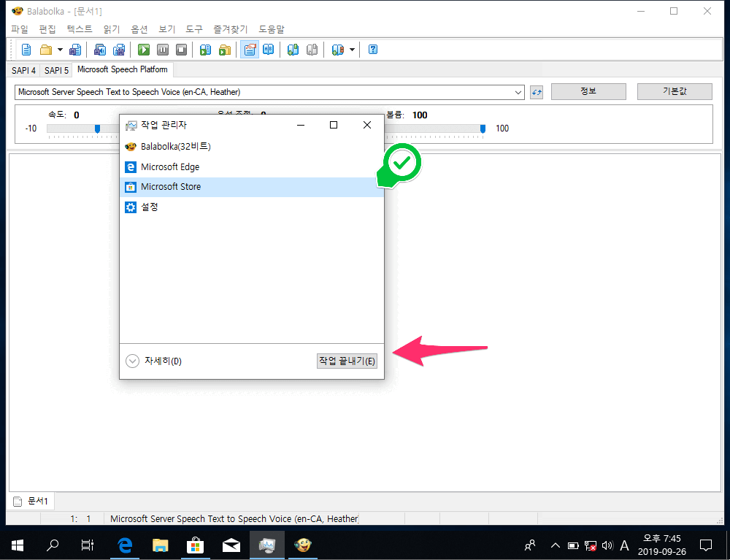Click the open book AB toolbar icon
The height and width of the screenshot is (560, 730).
pos(268,50)
